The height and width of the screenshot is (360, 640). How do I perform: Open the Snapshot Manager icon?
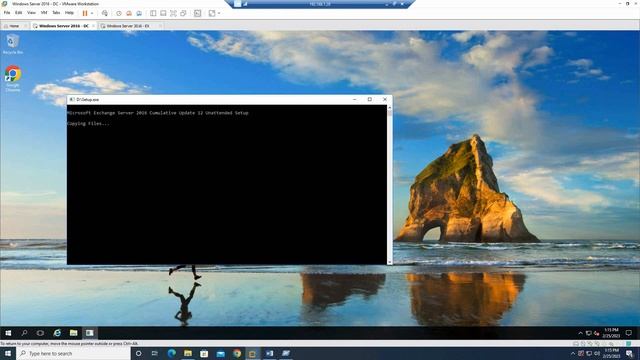(139, 13)
